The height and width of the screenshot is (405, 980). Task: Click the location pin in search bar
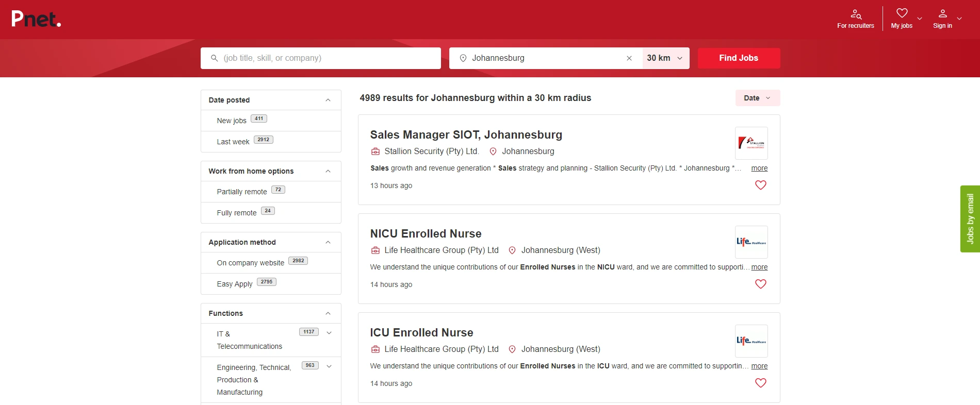(x=463, y=58)
